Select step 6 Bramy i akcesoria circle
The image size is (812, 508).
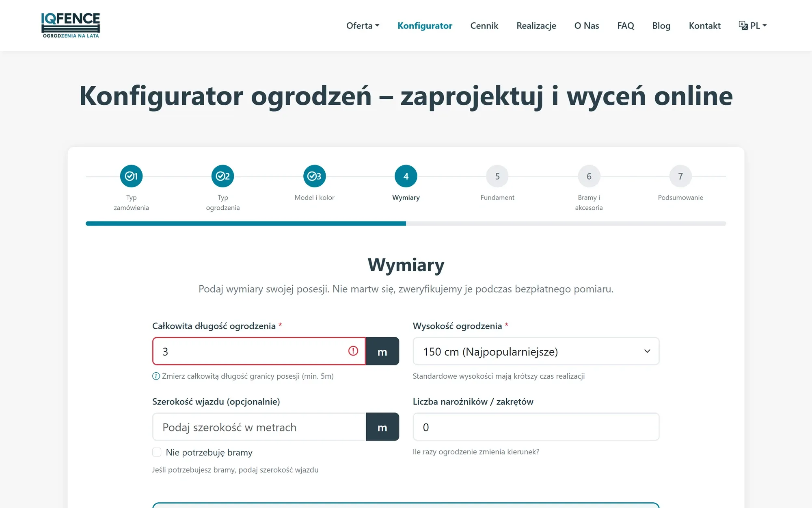point(589,176)
